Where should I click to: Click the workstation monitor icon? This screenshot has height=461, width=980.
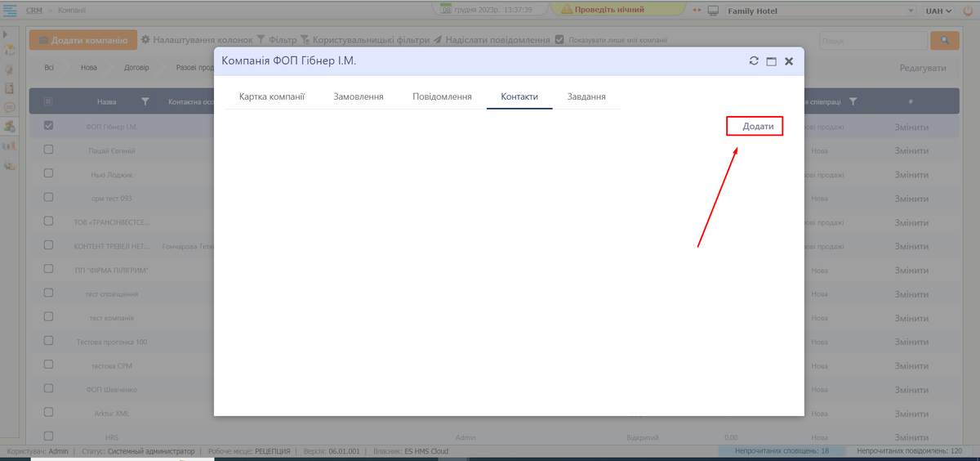(713, 11)
